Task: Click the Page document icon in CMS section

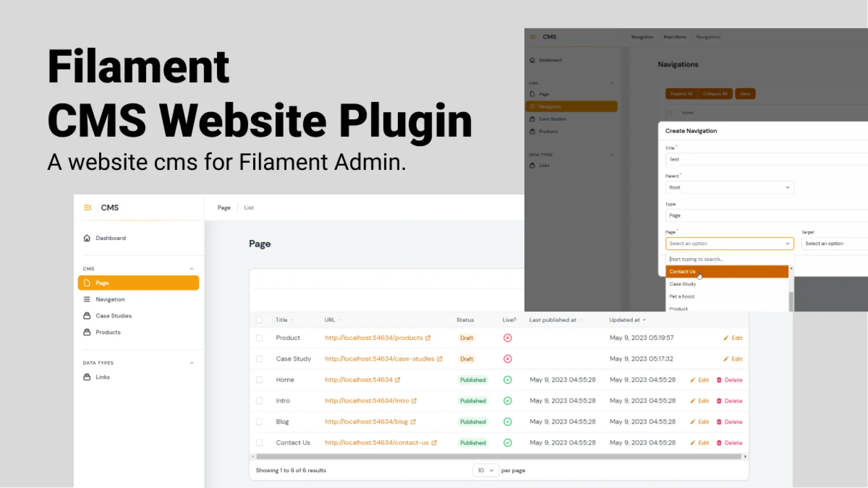Action: (x=87, y=283)
